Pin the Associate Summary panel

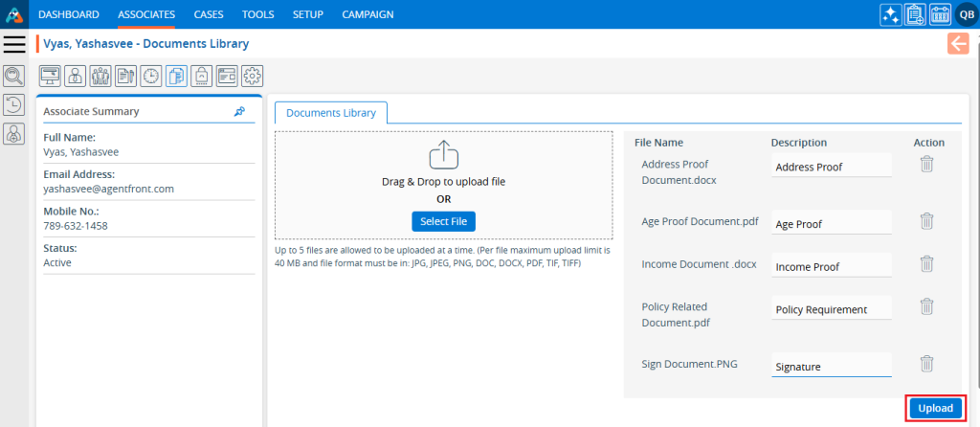tap(239, 111)
